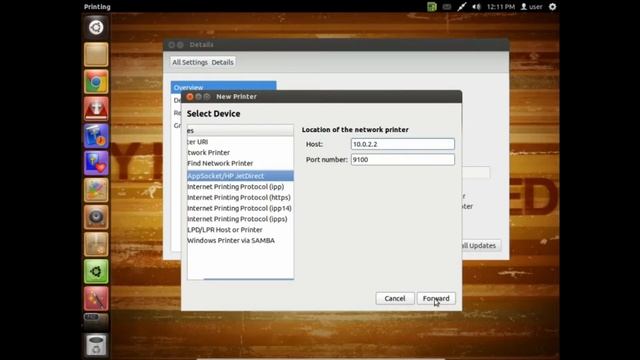Open the heart-badge application in the launcher
The width and height of the screenshot is (640, 360).
pos(96,163)
